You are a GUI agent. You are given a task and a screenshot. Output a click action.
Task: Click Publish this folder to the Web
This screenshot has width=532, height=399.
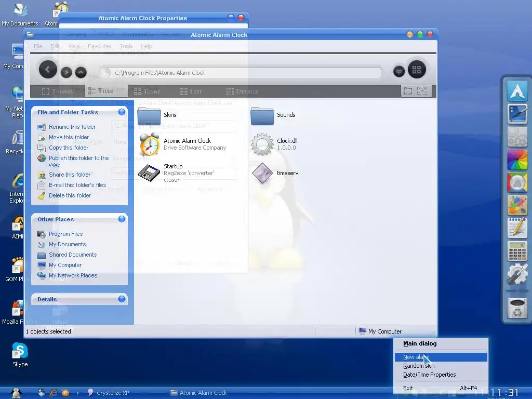[x=79, y=162]
